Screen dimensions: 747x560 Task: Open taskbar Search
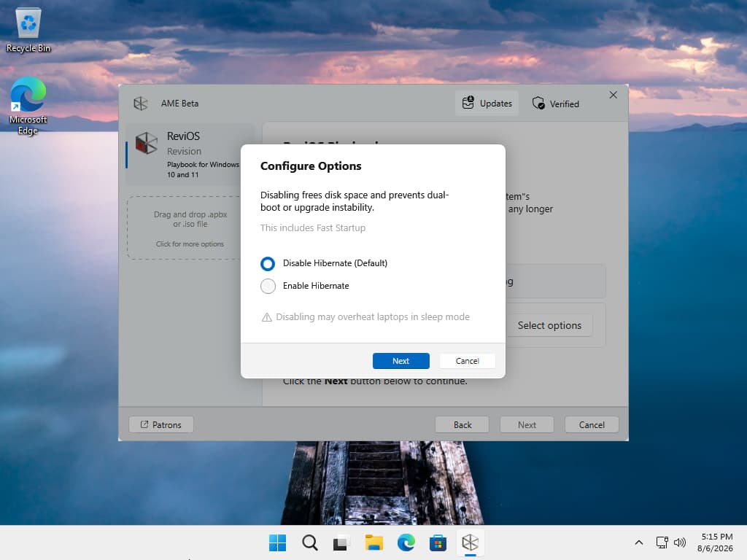[309, 542]
